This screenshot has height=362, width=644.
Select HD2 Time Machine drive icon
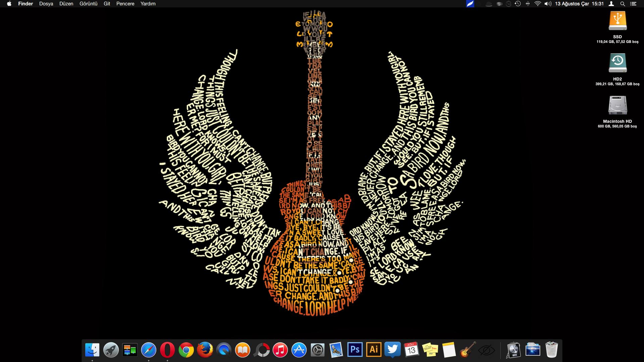(x=617, y=63)
